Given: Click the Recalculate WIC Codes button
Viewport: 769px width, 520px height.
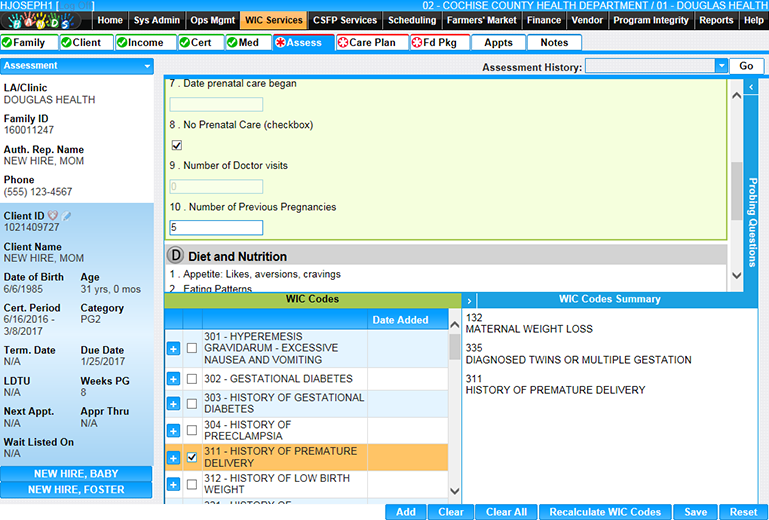Looking at the screenshot, I should [x=605, y=512].
